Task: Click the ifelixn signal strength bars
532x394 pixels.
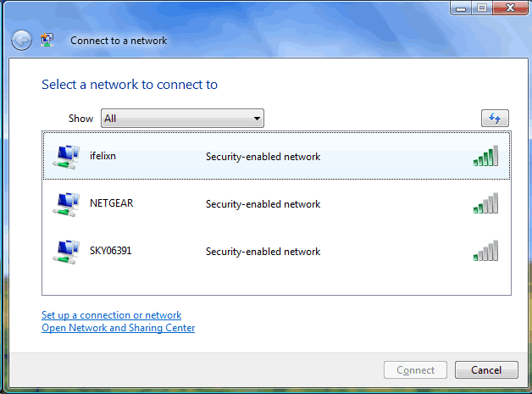Action: [x=485, y=156]
